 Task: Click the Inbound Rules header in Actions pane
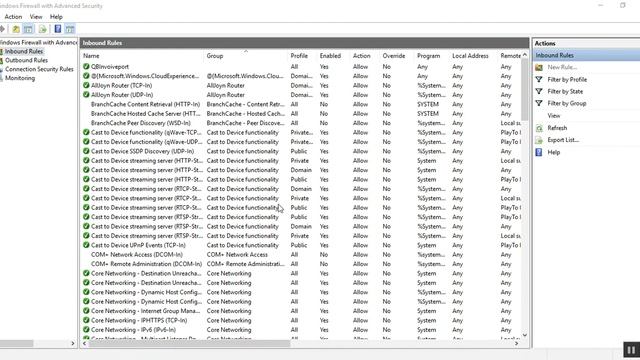587,55
